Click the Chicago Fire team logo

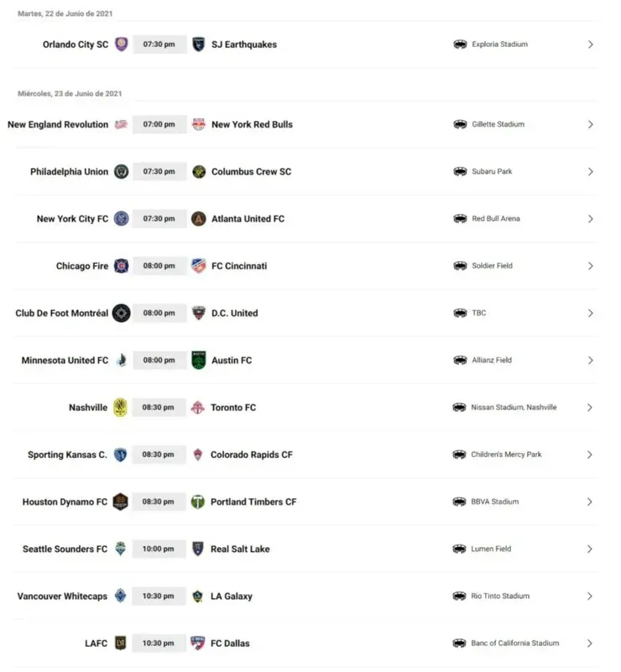pos(122,266)
